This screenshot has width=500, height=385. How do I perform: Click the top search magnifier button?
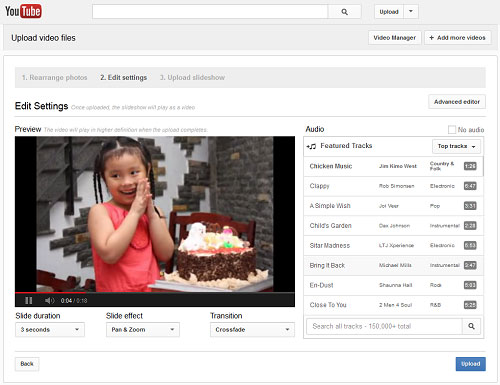(344, 12)
